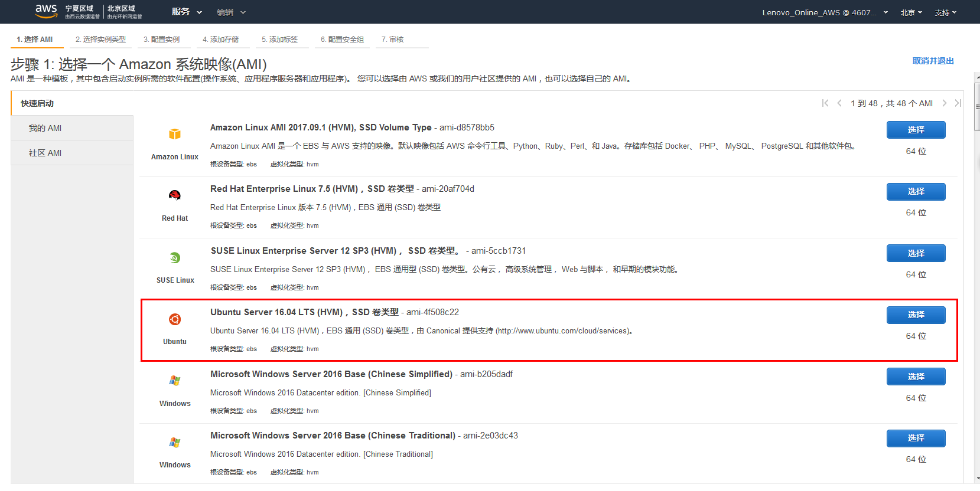Click Windows icon for Chinese Traditional AMI
This screenshot has width=980, height=491.
pos(175,442)
